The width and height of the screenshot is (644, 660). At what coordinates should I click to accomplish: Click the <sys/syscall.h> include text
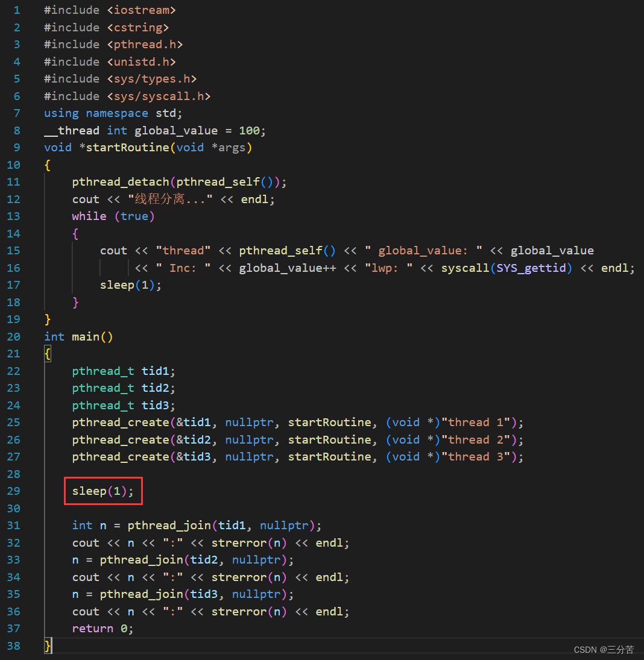pyautogui.click(x=159, y=96)
